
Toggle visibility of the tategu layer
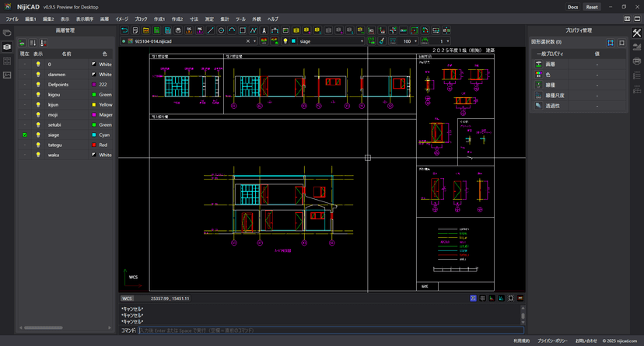pyautogui.click(x=37, y=145)
